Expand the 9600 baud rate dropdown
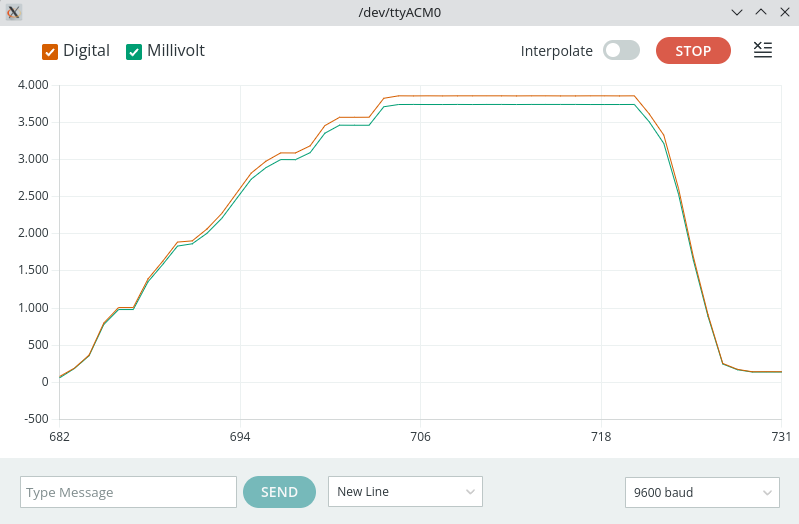Image resolution: width=799 pixels, height=524 pixels. pos(701,492)
